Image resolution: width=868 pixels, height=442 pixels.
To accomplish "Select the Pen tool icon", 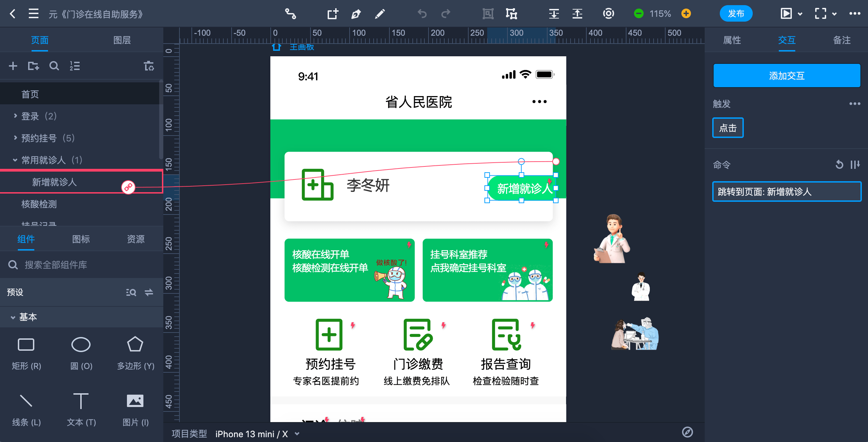I will (356, 14).
